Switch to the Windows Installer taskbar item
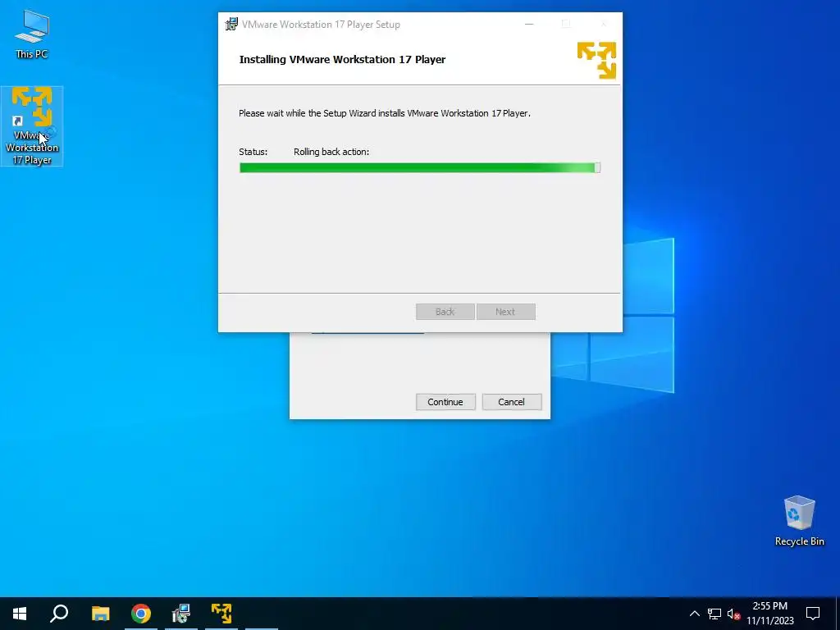 tap(181, 614)
